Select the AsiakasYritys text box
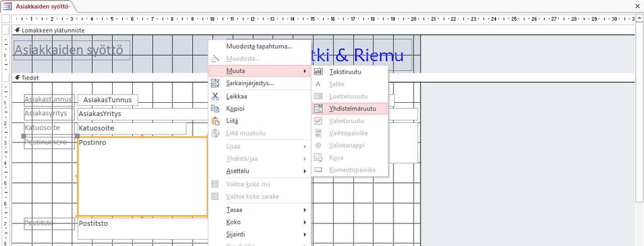 coord(143,114)
